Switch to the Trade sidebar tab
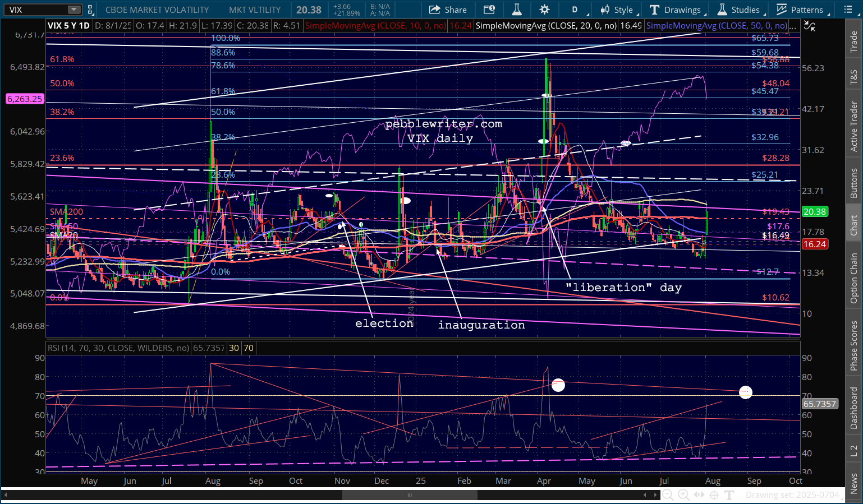863x504 pixels. click(x=853, y=42)
